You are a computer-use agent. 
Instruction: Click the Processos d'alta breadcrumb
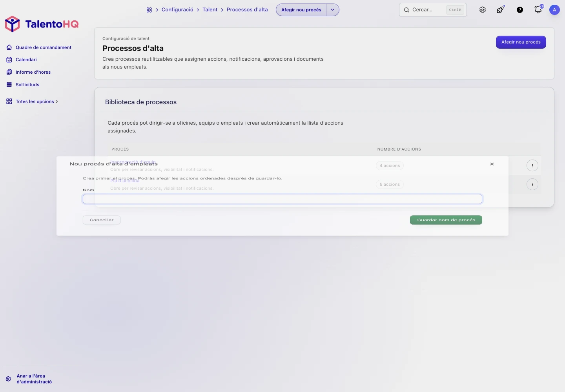tap(247, 10)
